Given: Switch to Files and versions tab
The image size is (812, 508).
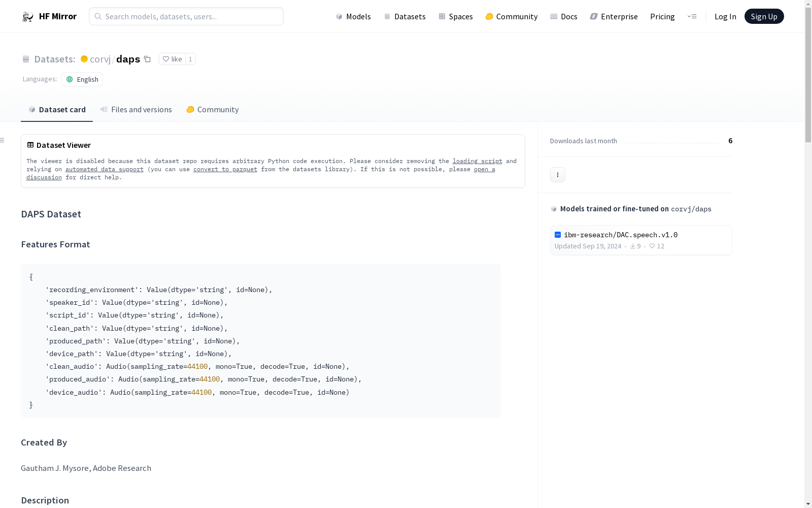Looking at the screenshot, I should click(x=136, y=110).
